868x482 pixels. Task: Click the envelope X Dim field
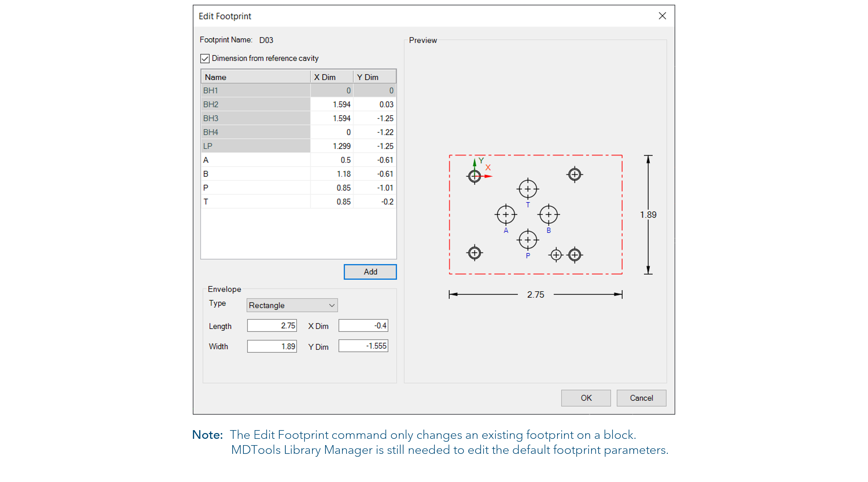[363, 325]
